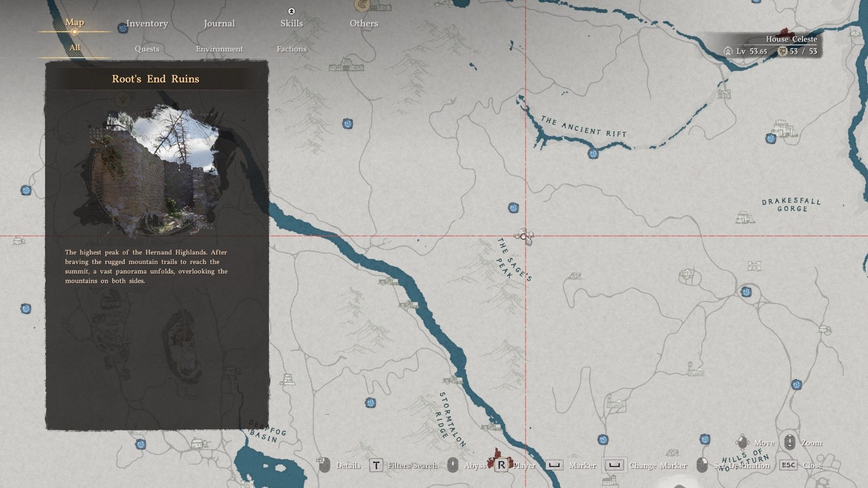This screenshot has height=488, width=868.
Task: Click the ESC key icon
Action: click(x=788, y=465)
